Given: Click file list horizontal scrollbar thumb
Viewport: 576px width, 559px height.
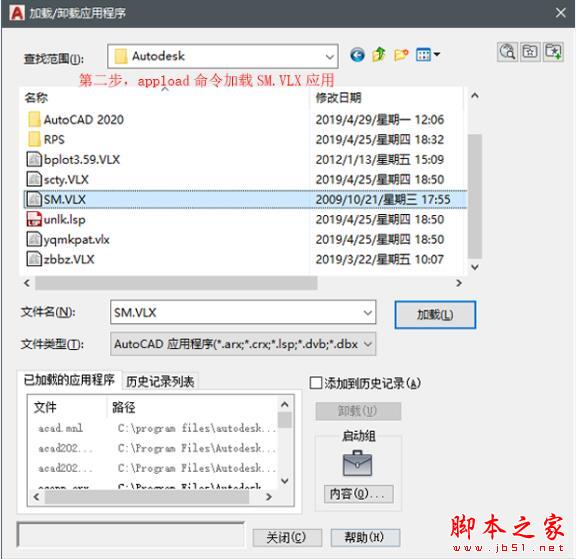Looking at the screenshot, I should click(x=176, y=283).
